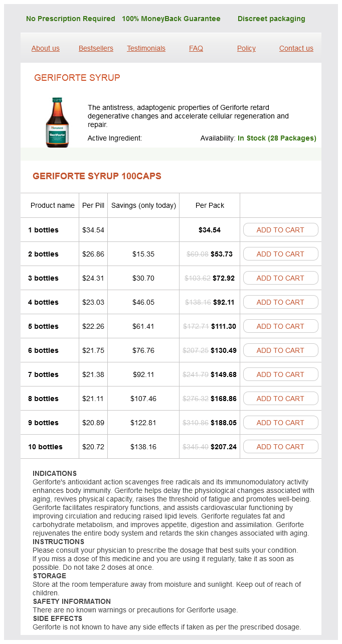This screenshot has height=644, width=342.
Task: Open the Policy page
Action: click(246, 48)
